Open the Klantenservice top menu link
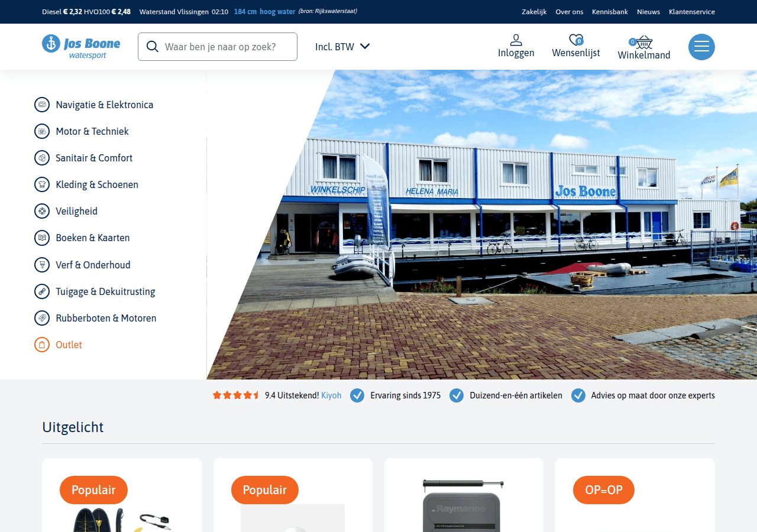 pos(692,12)
